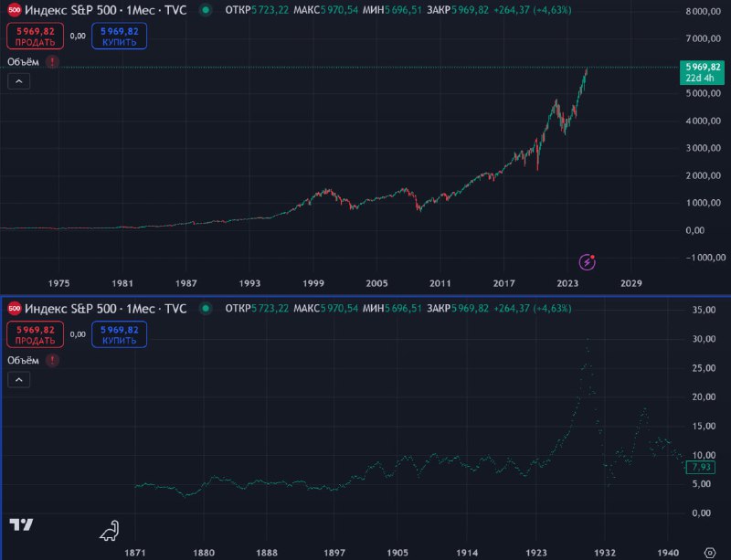Image resolution: width=731 pixels, height=560 pixels.
Task: Click the +264,37 (+4,63%) change in the bottom chart
Action: [533, 308]
